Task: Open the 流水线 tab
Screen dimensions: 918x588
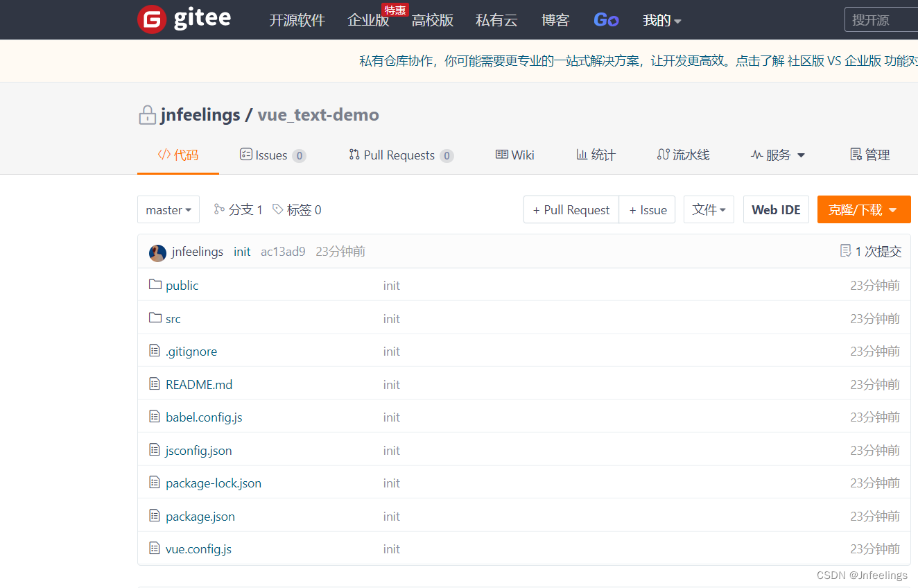Action: point(683,155)
